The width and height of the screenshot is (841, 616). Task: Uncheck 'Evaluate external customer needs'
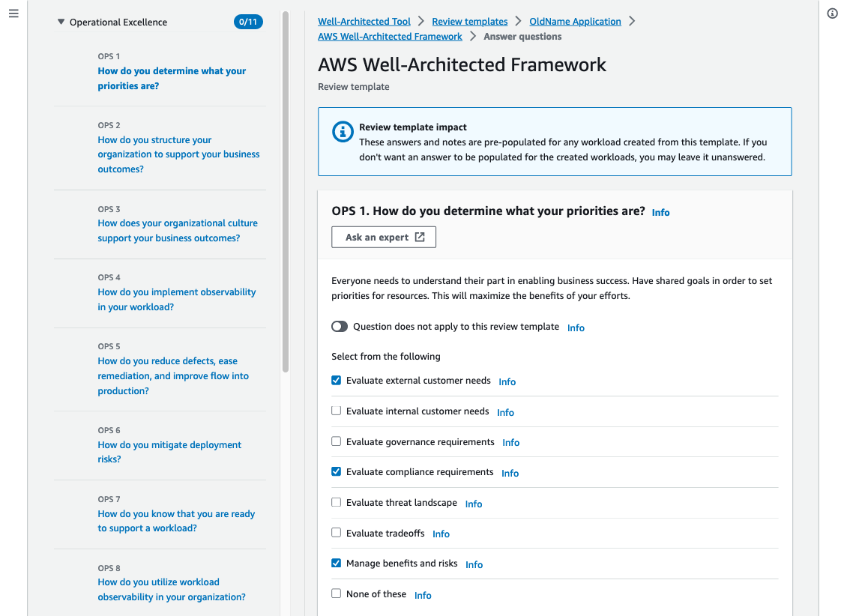(x=336, y=380)
